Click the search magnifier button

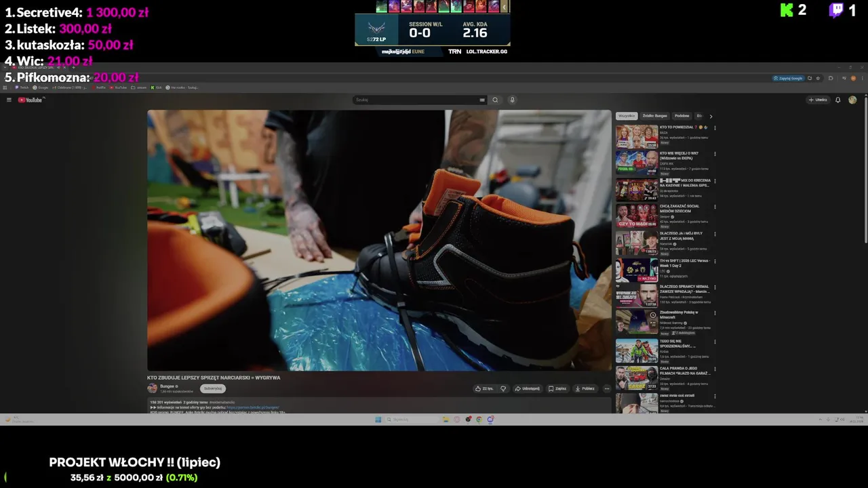[495, 100]
